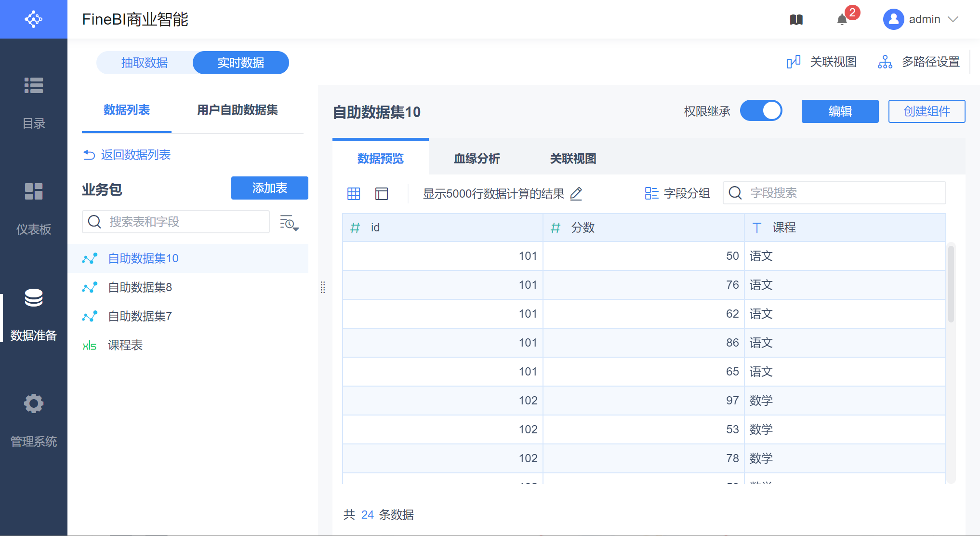Click the 添加表 button

point(270,188)
